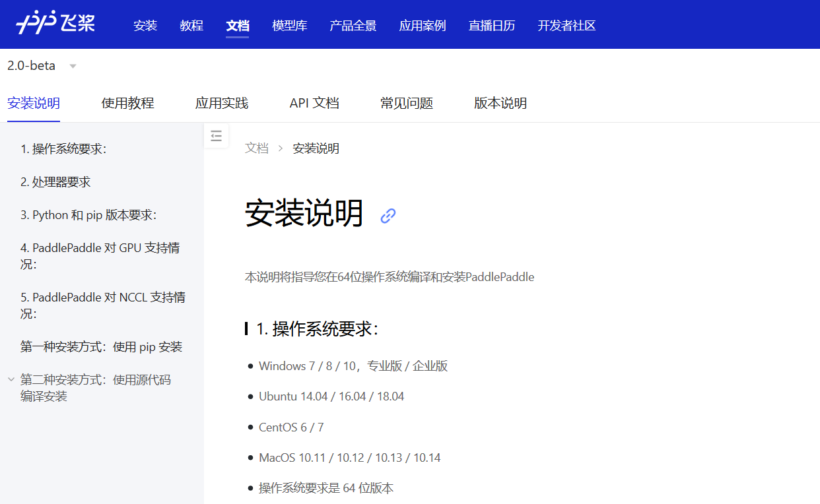This screenshot has width=820, height=504.
Task: Open 安装 in the top navigation
Action: (x=145, y=26)
